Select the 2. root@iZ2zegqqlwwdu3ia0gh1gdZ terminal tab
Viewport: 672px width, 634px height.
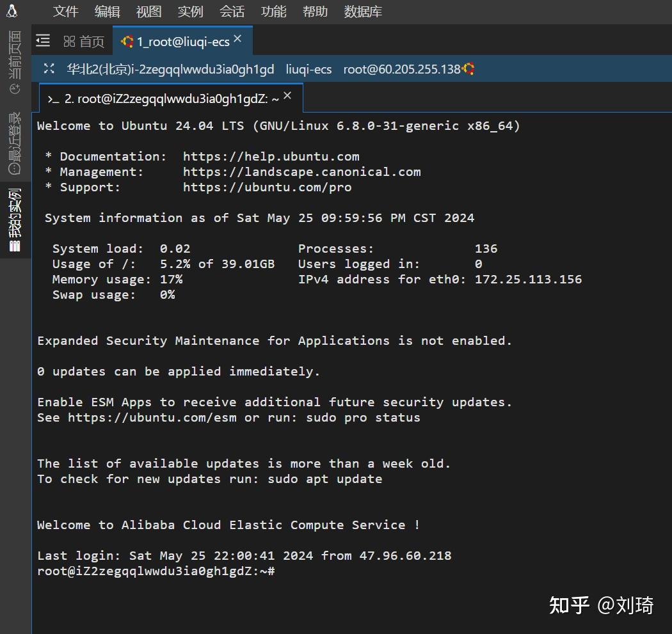tap(166, 97)
